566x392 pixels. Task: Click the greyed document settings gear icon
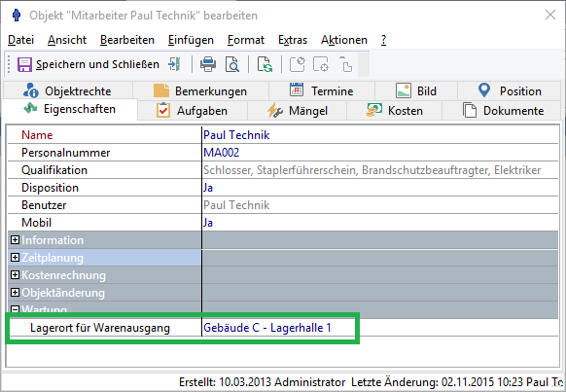[x=321, y=64]
